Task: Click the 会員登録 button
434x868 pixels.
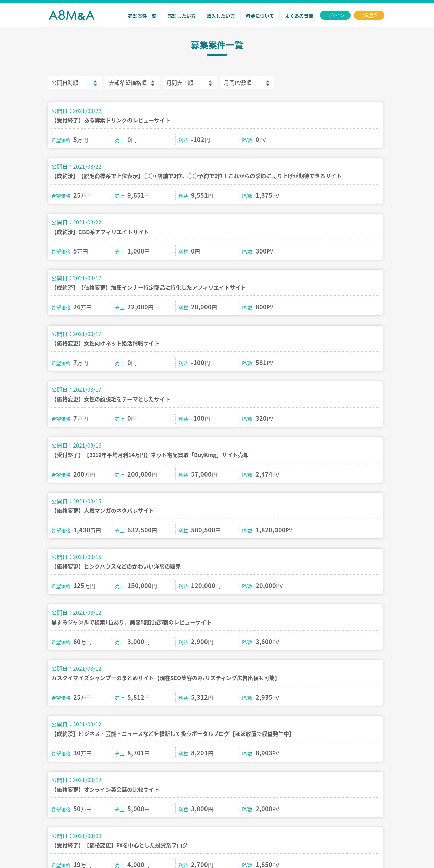Action: [369, 15]
